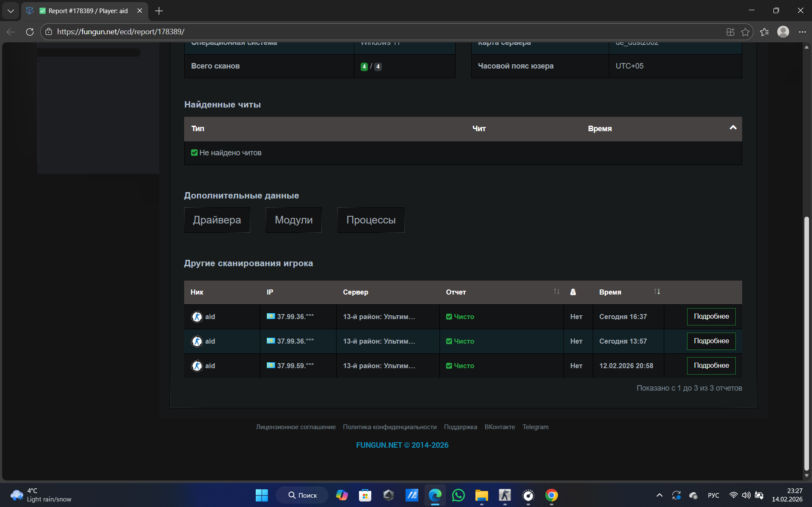
Task: Click the 'Чисто' checkmark in first row
Action: pyautogui.click(x=449, y=317)
